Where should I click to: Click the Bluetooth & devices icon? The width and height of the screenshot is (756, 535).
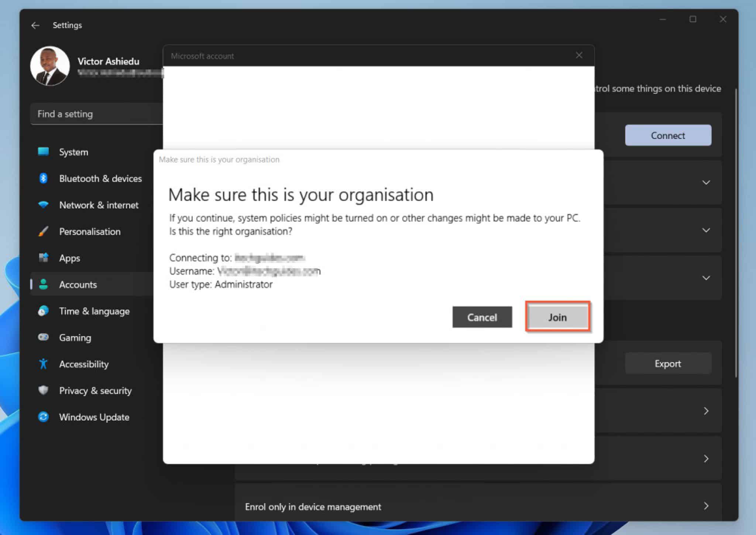point(43,178)
